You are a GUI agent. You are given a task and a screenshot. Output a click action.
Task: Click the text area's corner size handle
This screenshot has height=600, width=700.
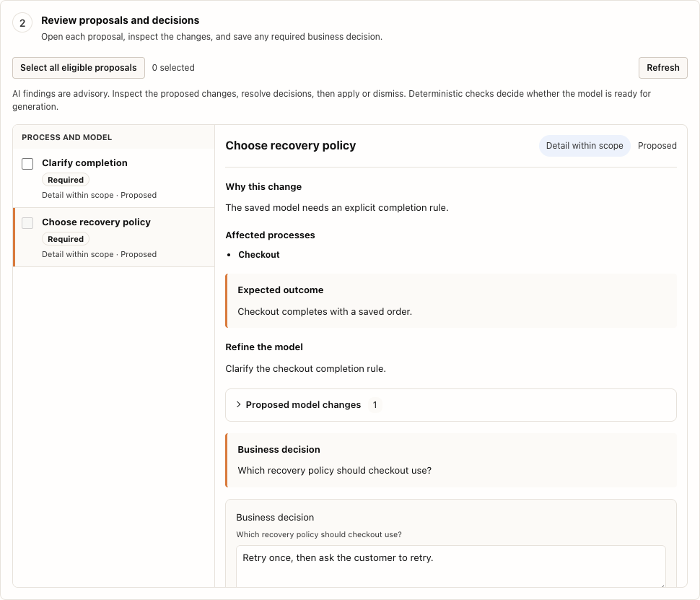coord(662,585)
